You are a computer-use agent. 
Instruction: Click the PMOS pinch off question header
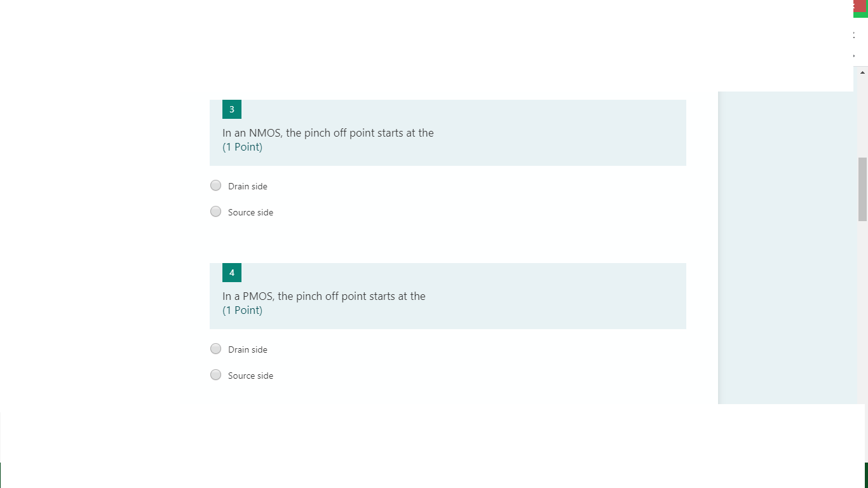click(323, 295)
